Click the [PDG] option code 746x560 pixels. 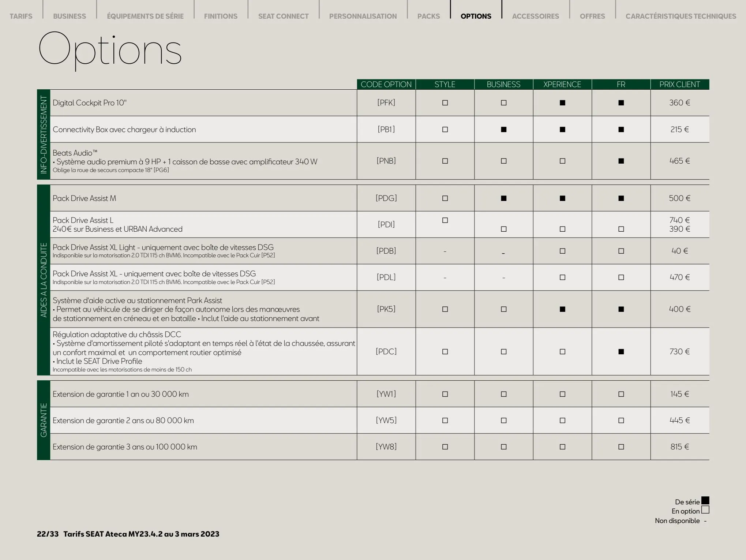(x=386, y=198)
